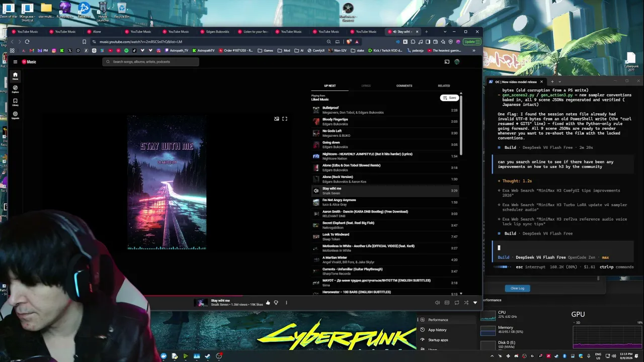Image resolution: width=644 pixels, height=362 pixels.
Task: Click the browser Update button
Action: pyautogui.click(x=471, y=42)
